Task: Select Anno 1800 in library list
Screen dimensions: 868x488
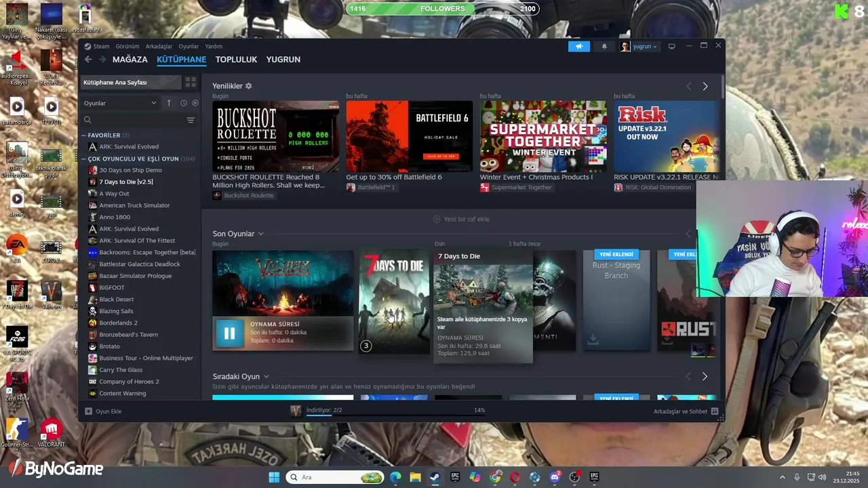Action: (x=115, y=217)
